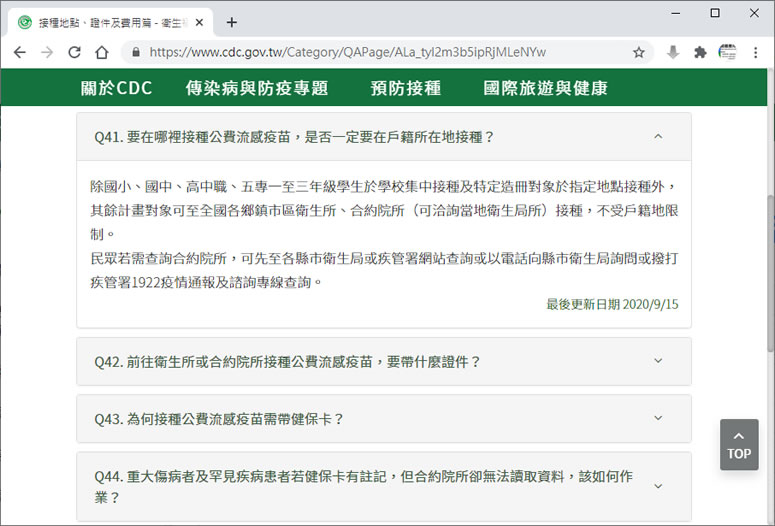
Task: Click the 最後更新日期 2020/9/15 text
Action: (612, 304)
